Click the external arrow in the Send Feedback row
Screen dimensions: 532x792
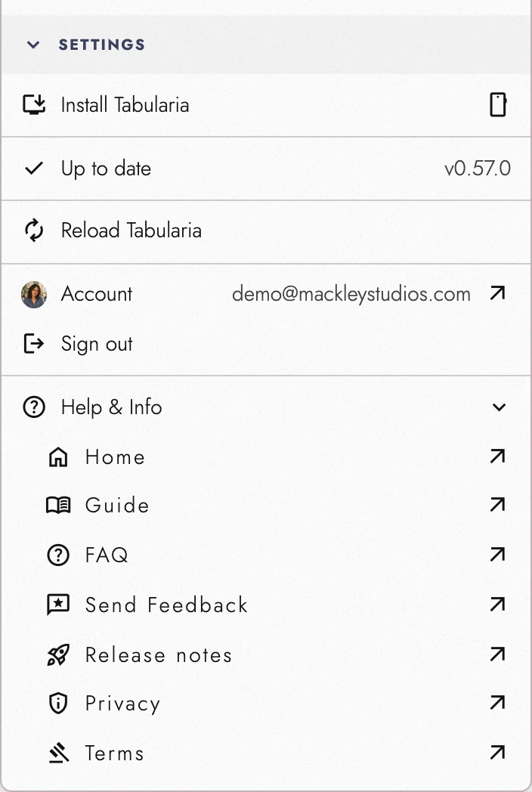click(x=498, y=604)
